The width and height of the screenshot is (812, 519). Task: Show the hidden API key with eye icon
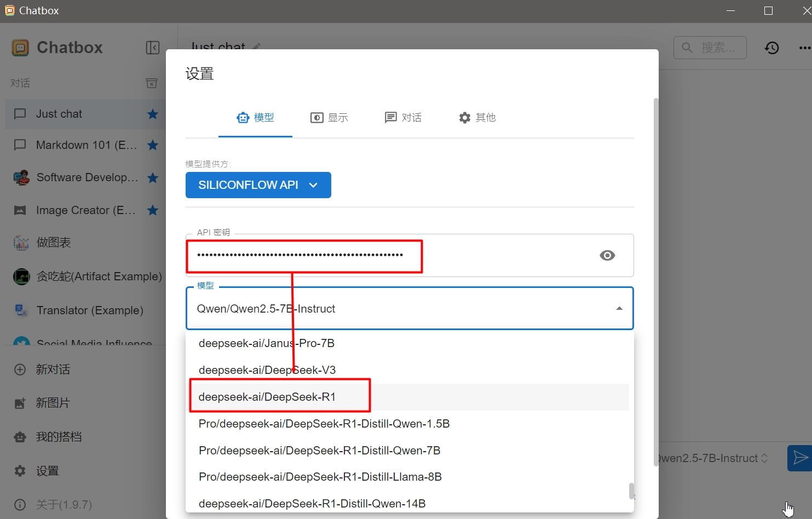click(x=607, y=256)
